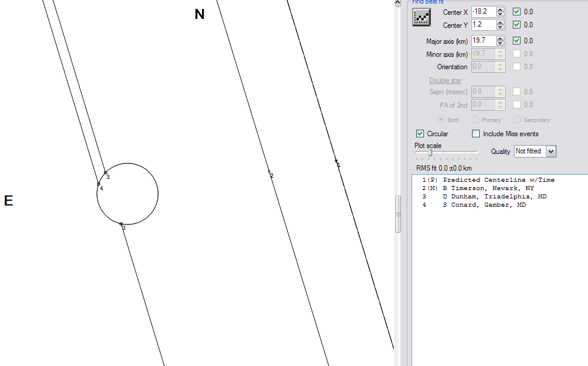Click the RMS fit 0.0 ±0.0 km readout

click(x=444, y=168)
